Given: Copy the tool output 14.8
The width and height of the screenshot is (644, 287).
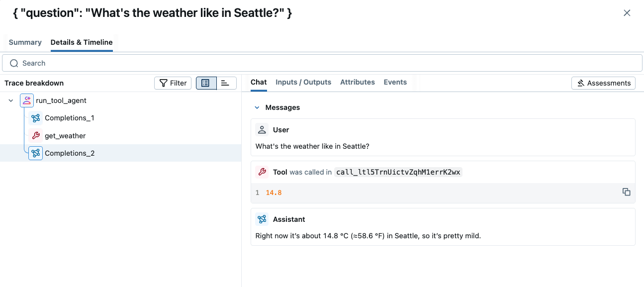Looking at the screenshot, I should (x=627, y=192).
